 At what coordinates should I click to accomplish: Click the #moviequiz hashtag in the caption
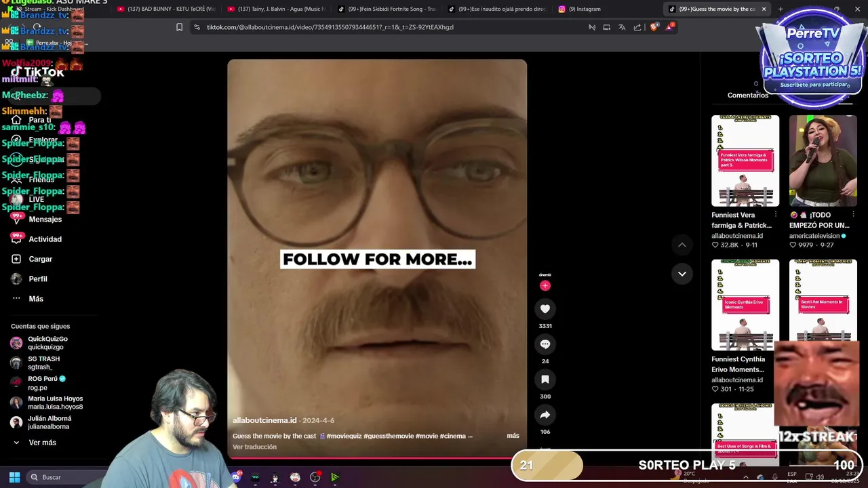coord(344,436)
